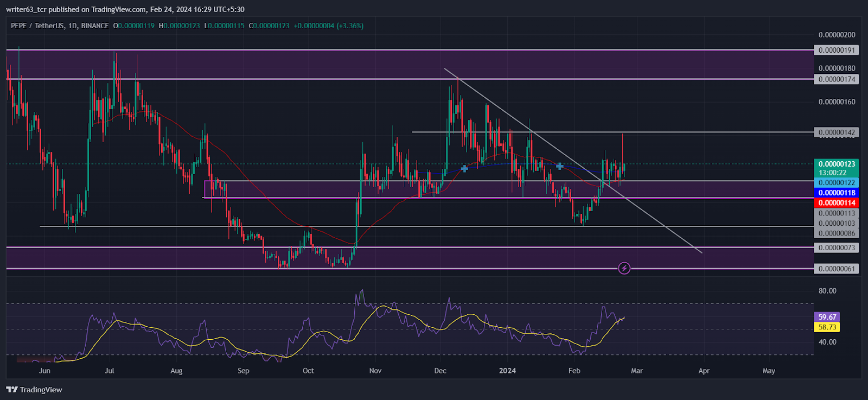Image resolution: width=868 pixels, height=400 pixels.
Task: Click the 0.00000103 price label
Action: click(x=837, y=224)
